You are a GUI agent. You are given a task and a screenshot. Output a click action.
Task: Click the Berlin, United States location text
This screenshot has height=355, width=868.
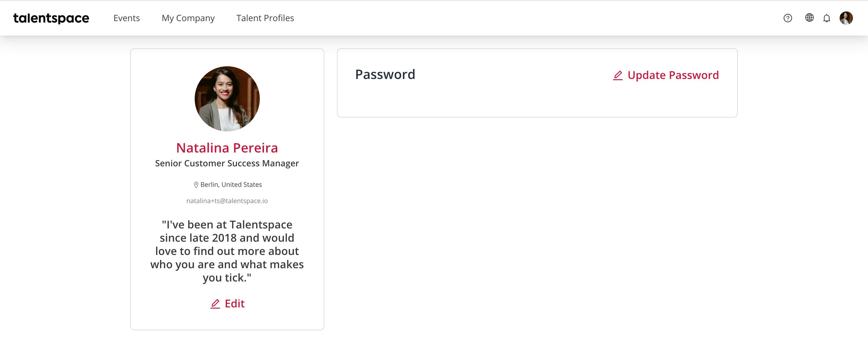(231, 184)
